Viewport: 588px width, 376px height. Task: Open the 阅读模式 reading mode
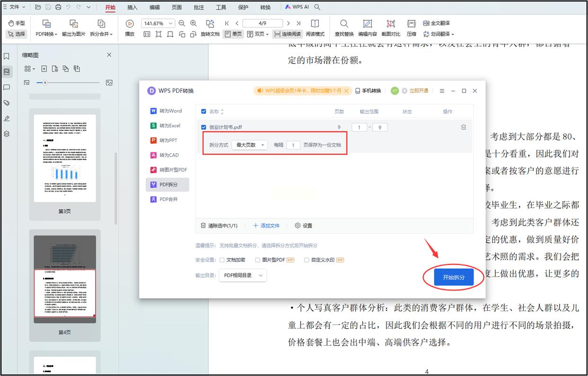[315, 24]
